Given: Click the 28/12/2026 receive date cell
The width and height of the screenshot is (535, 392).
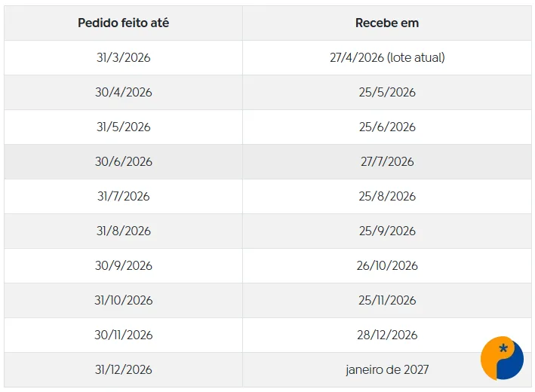Looking at the screenshot, I should tap(387, 335).
